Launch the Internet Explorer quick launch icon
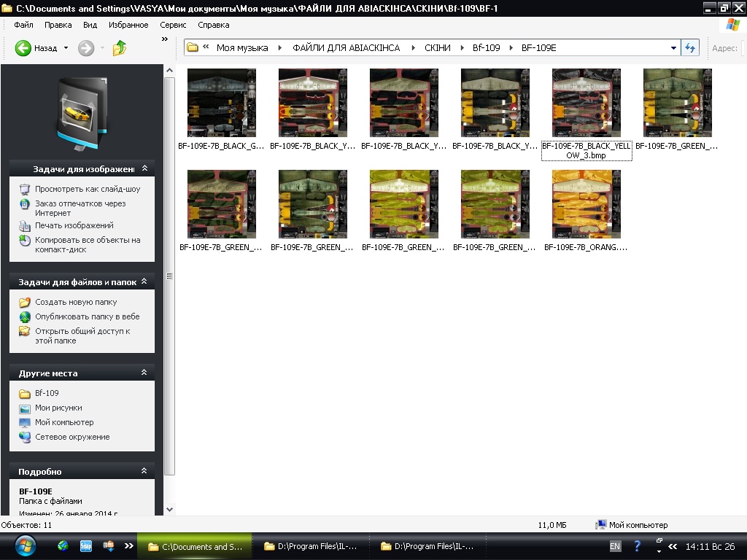The height and width of the screenshot is (560, 747). pyautogui.click(x=63, y=546)
